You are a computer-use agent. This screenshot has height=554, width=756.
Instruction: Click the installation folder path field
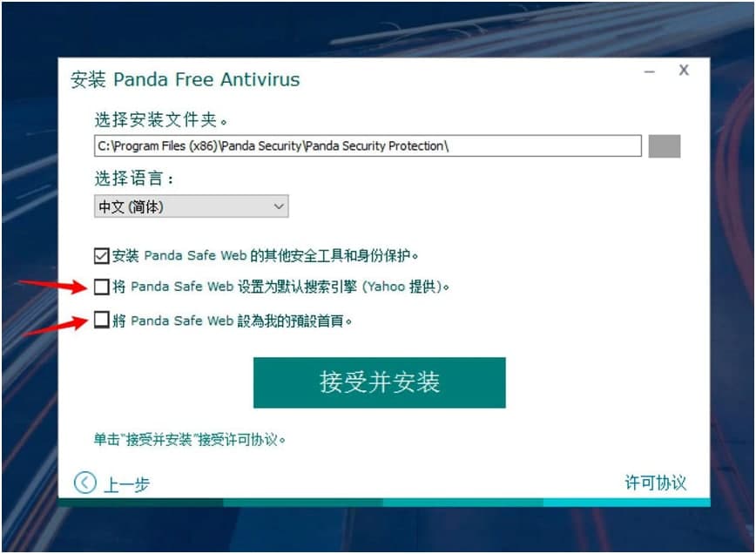pos(366,146)
